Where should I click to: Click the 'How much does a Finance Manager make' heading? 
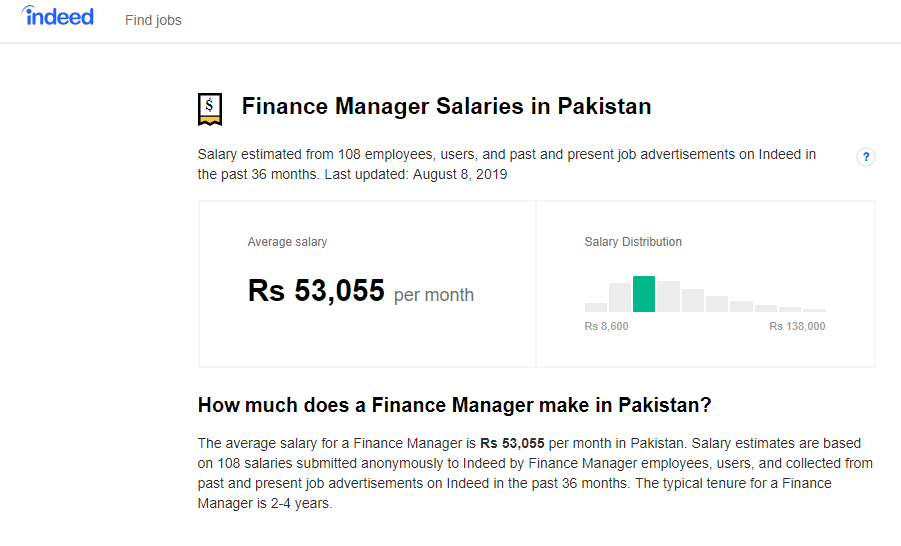click(x=454, y=405)
